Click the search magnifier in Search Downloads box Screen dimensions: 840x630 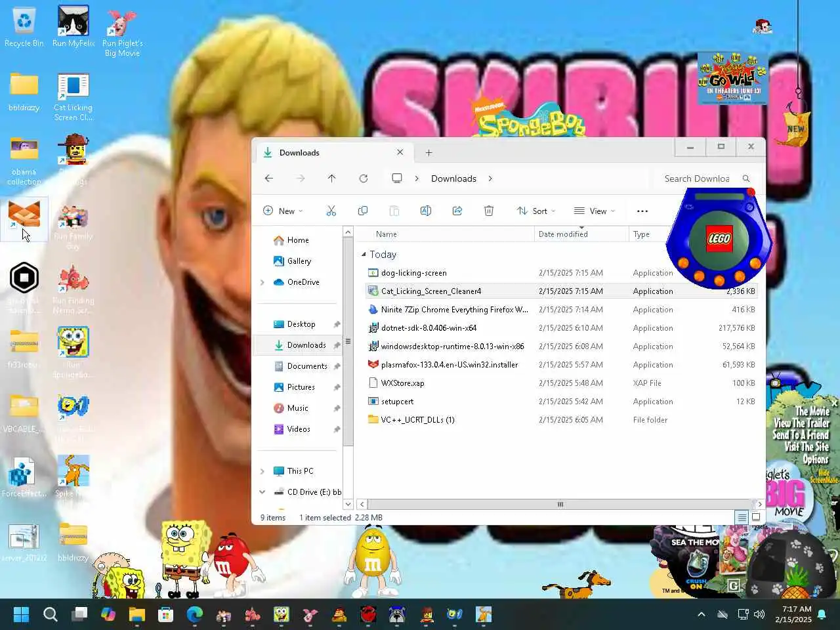[745, 178]
